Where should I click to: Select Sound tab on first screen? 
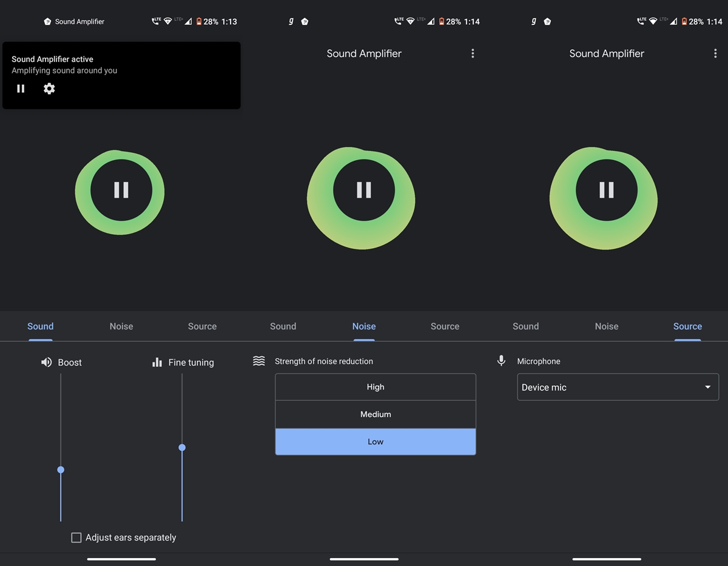41,326
